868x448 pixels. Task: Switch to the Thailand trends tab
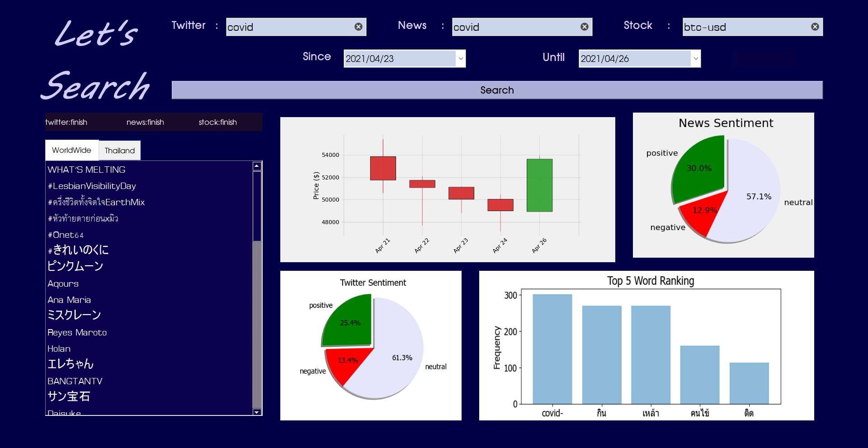point(119,150)
